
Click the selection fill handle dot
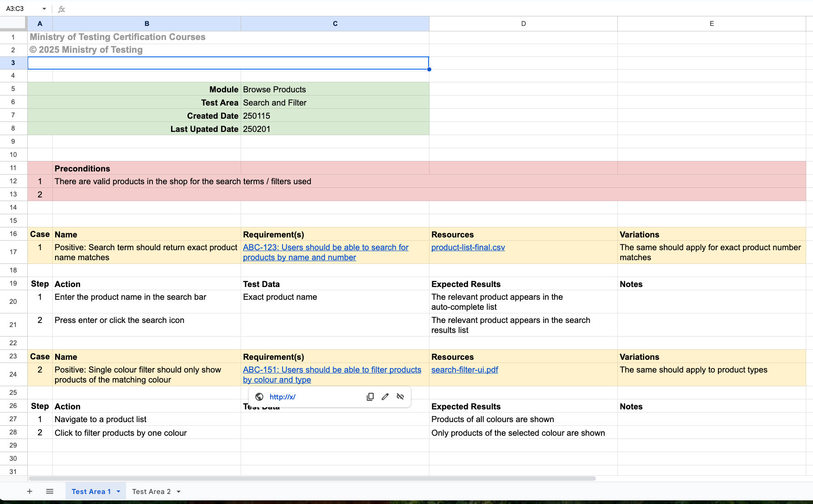click(x=429, y=69)
